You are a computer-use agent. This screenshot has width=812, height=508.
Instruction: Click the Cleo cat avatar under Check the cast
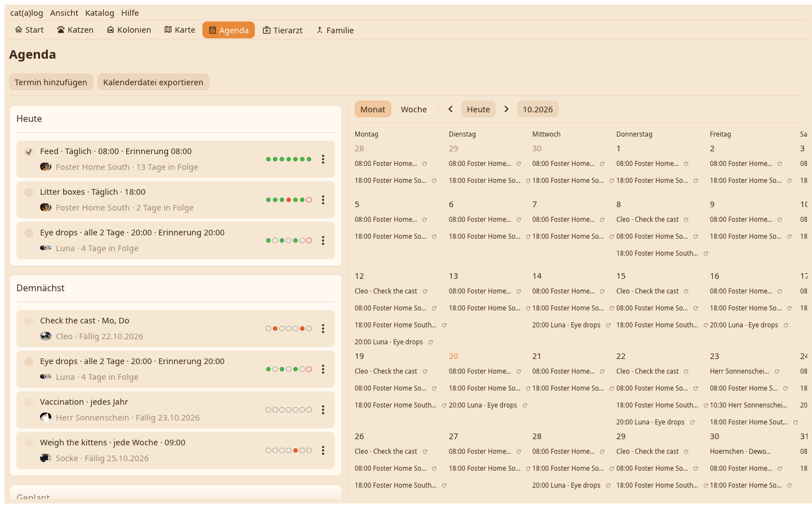click(x=46, y=336)
